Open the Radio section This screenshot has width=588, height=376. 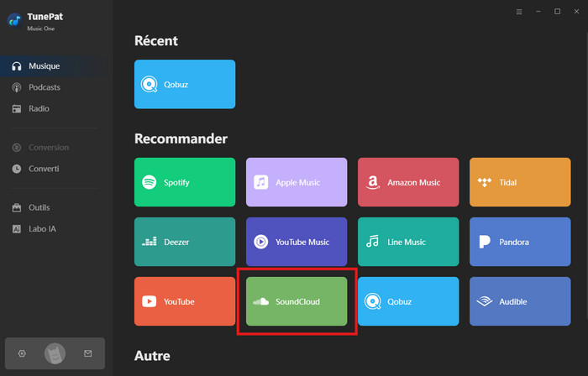(56, 108)
